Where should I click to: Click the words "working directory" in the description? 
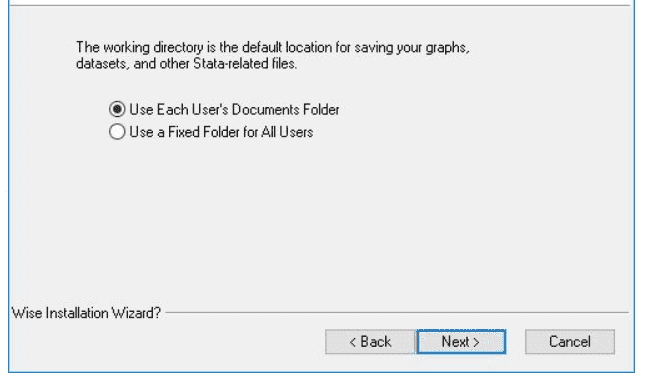[x=153, y=48]
